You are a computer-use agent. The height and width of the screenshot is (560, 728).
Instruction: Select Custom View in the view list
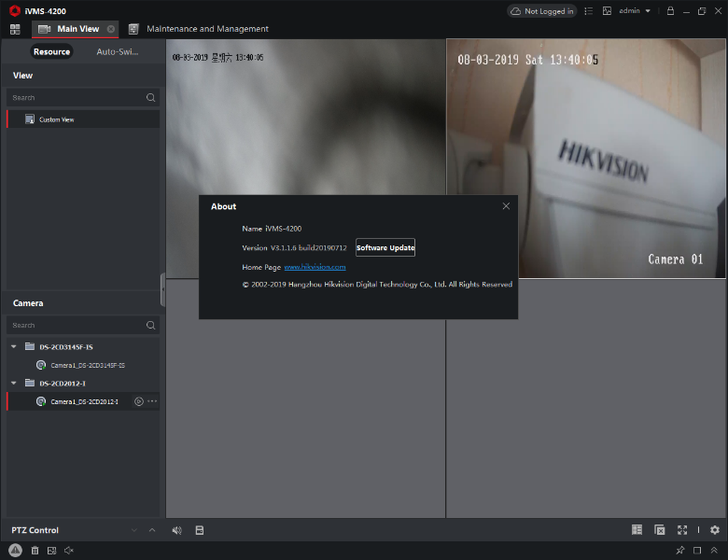pyautogui.click(x=83, y=119)
